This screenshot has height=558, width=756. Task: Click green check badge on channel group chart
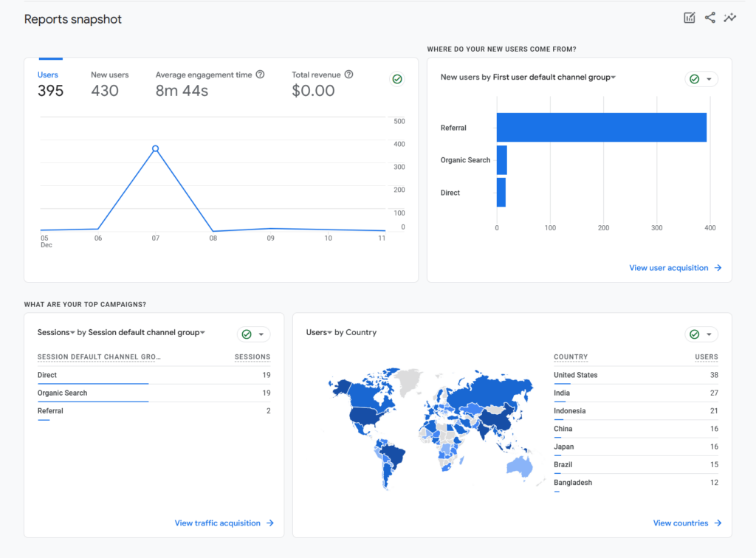pos(695,79)
